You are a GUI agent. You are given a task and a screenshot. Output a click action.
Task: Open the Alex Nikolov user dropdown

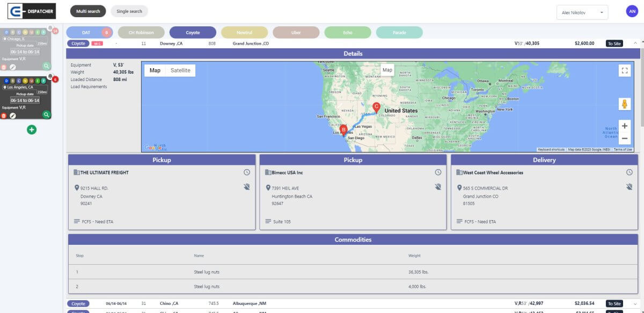point(582,12)
